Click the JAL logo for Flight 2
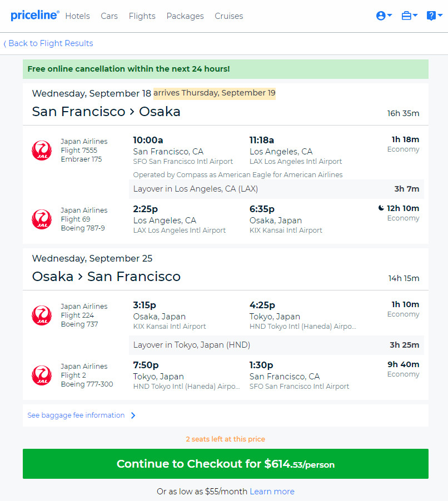The image size is (448, 501). [x=42, y=375]
